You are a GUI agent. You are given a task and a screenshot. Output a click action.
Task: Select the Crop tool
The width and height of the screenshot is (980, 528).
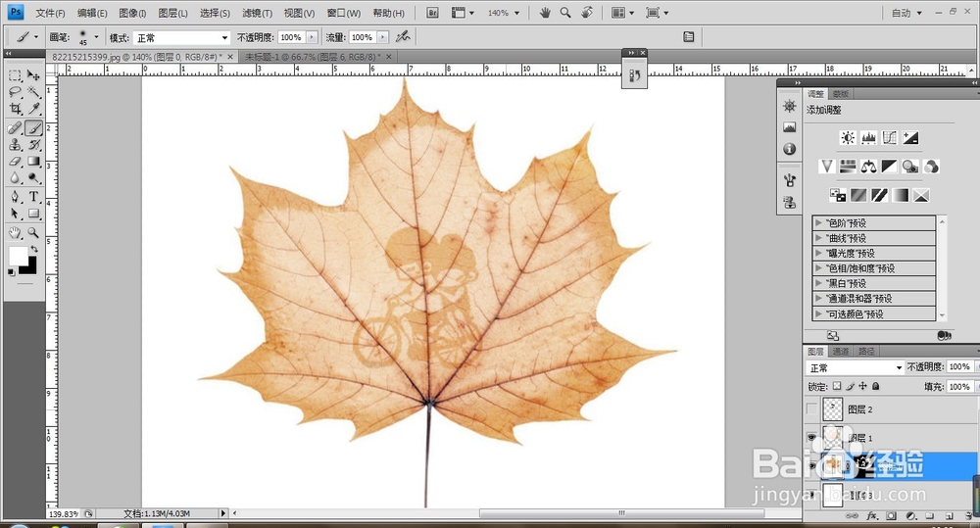point(15,110)
